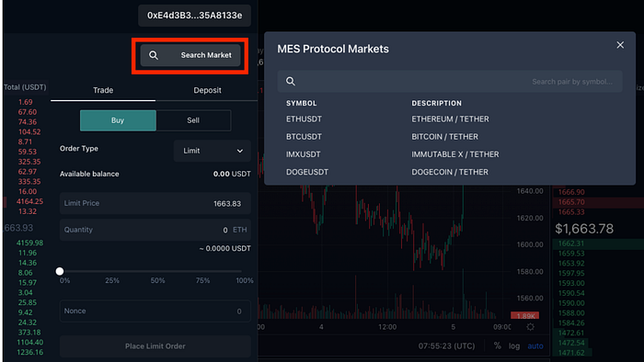This screenshot has height=362, width=644.
Task: Click the SYMBOL column header
Action: 302,103
